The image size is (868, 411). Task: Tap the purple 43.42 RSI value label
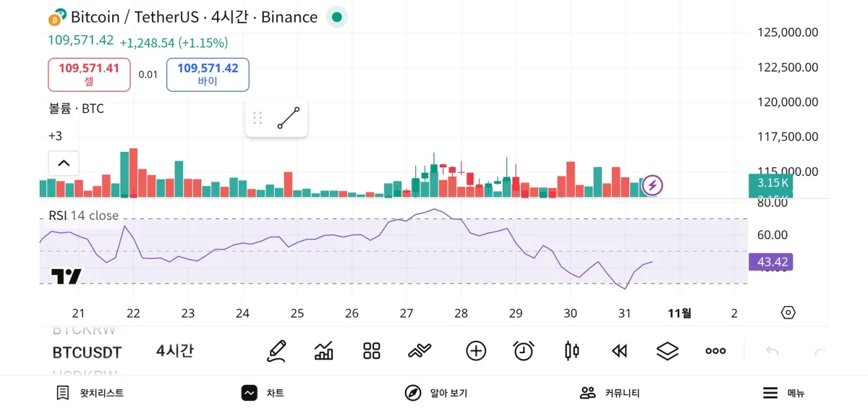tap(771, 262)
